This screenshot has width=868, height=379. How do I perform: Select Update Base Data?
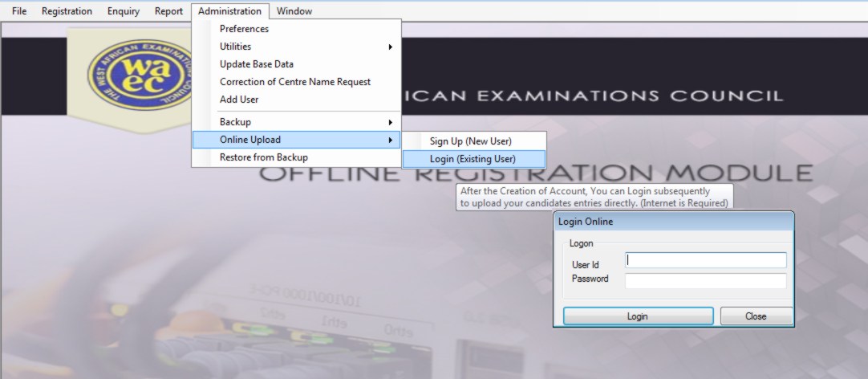tap(296, 64)
